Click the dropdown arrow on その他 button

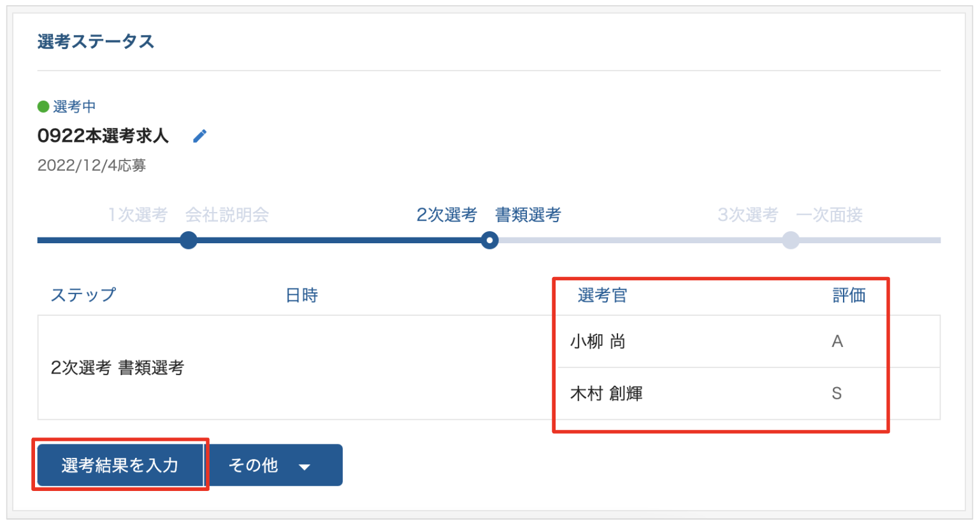point(305,467)
